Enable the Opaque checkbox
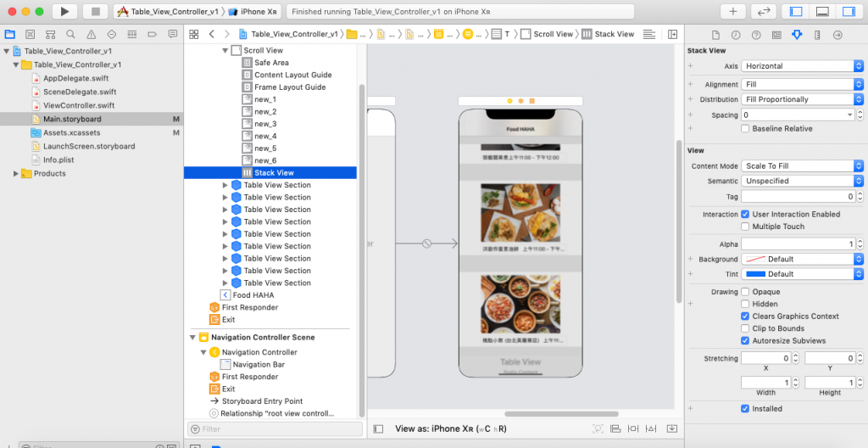Viewport: 868px width, 448px height. tap(745, 292)
